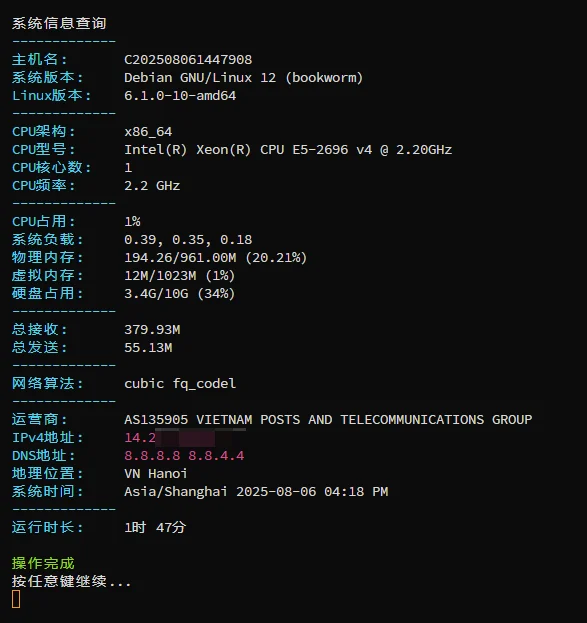Click the terminal cursor below 按任意键继续
The width and height of the screenshot is (587, 623).
pyautogui.click(x=16, y=599)
